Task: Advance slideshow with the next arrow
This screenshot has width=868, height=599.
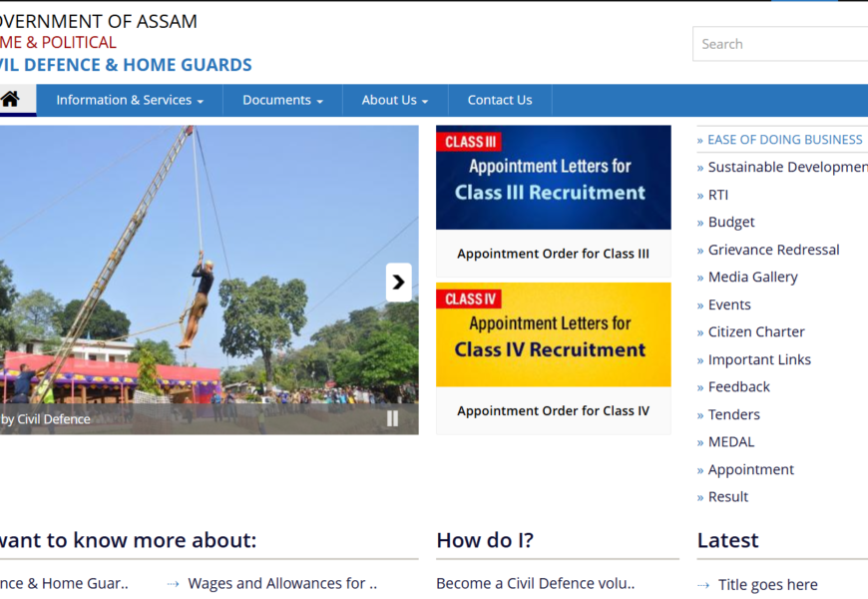Action: 398,283
